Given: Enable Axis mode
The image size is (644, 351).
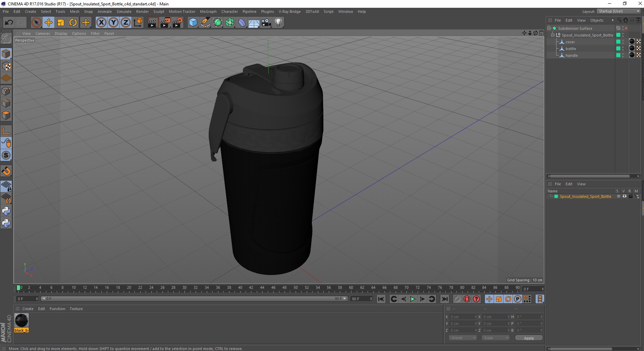Looking at the screenshot, I should click(6, 131).
